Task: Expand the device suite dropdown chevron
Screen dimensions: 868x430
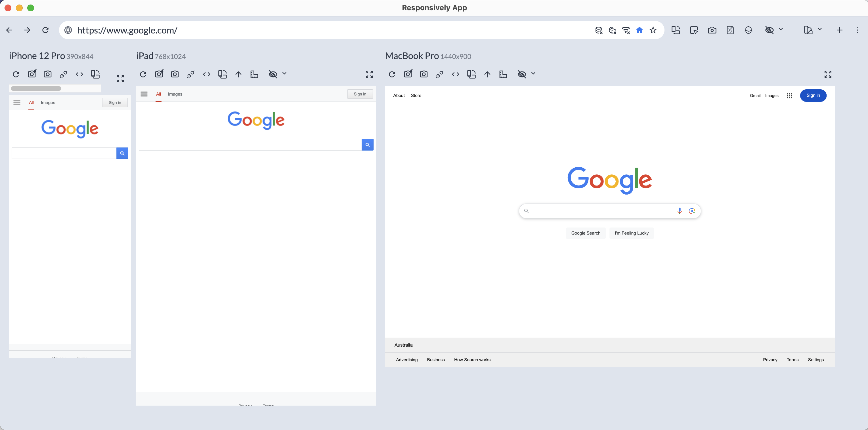Action: pos(820,29)
